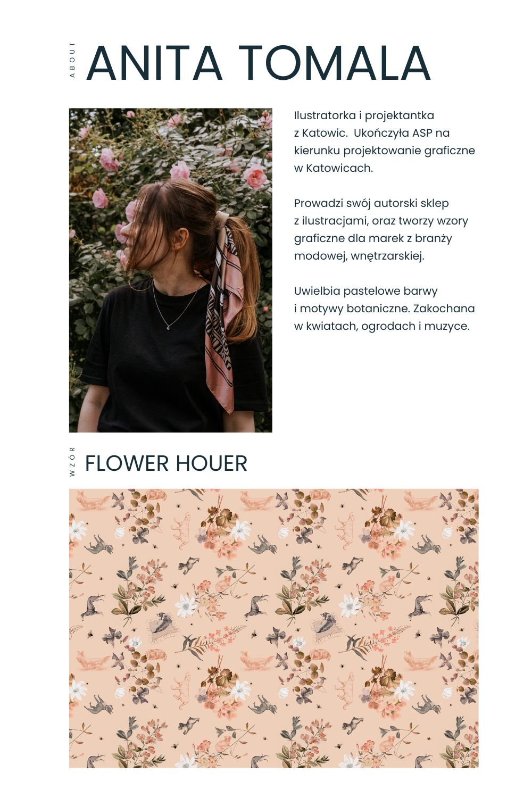
Task: Click the ANITA TOMALA heading
Action: click(x=259, y=63)
